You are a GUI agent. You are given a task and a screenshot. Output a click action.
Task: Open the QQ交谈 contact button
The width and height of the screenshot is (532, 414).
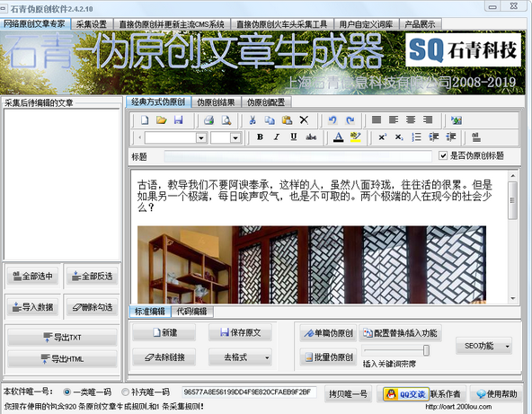[x=406, y=394]
